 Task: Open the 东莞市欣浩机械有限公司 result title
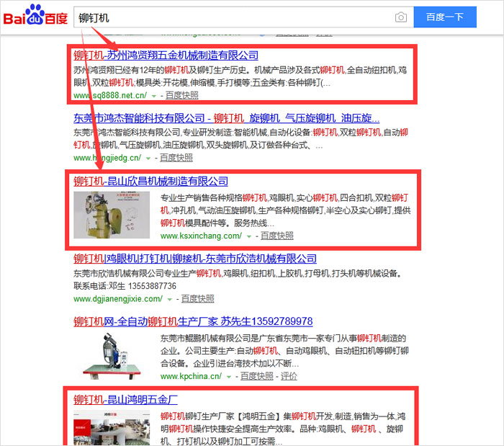coord(194,259)
